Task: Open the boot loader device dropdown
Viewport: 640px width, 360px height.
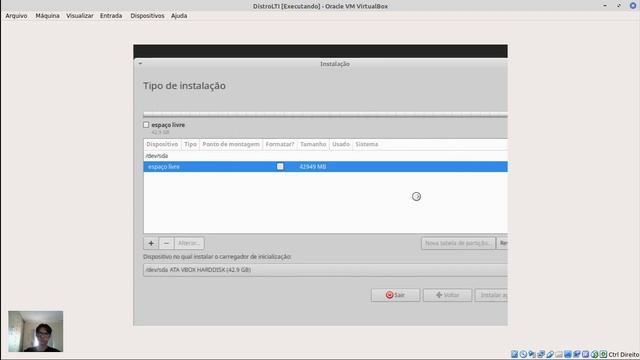Action: (325, 270)
